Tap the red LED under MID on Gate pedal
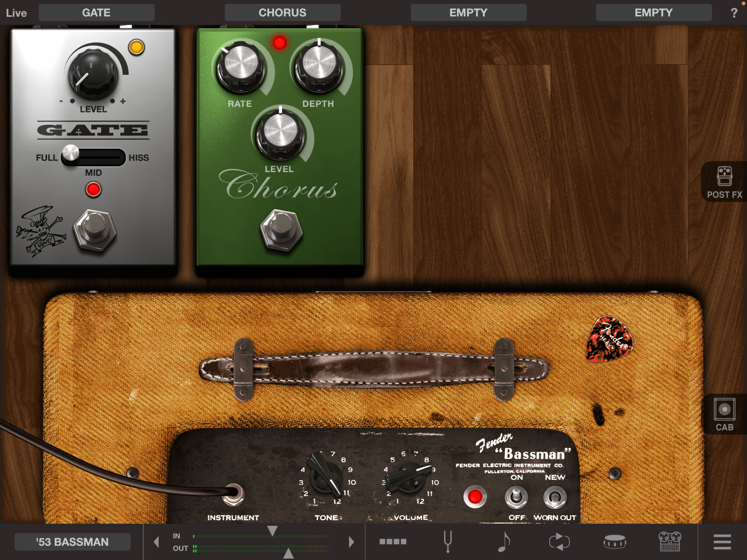The height and width of the screenshot is (560, 747). pos(93,190)
